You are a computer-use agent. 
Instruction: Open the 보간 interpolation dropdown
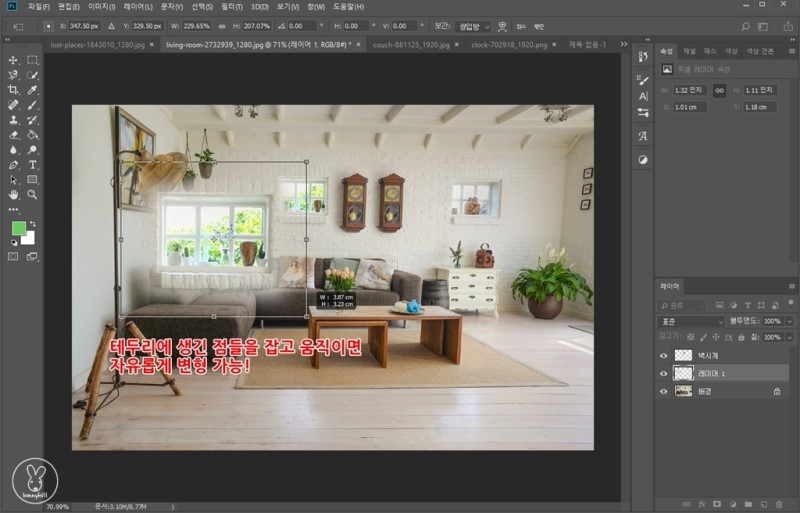coord(473,26)
